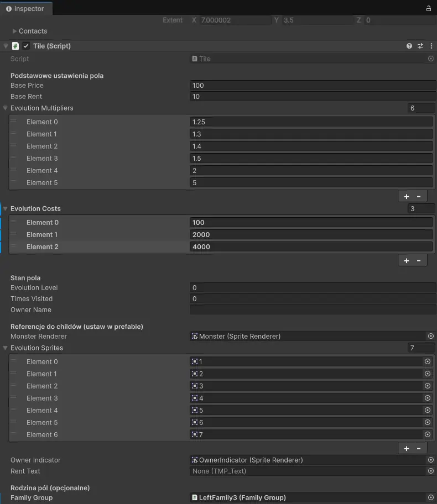Click LeftFamily3 asset icon in Family Group
This screenshot has width=437, height=504.
tap(194, 497)
